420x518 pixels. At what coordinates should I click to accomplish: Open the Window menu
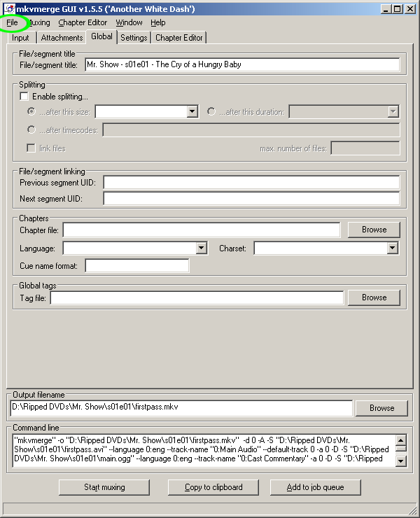click(x=129, y=22)
